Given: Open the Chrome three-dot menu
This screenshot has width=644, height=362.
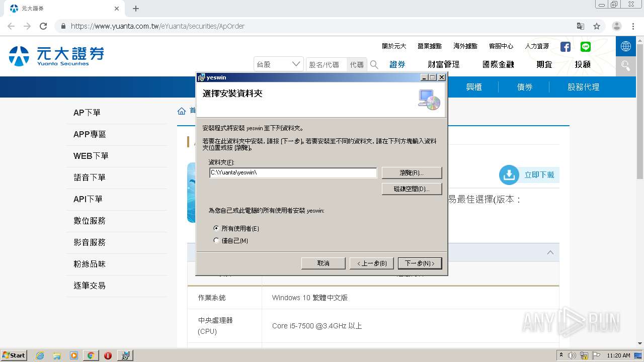Looking at the screenshot, I should point(633,26).
